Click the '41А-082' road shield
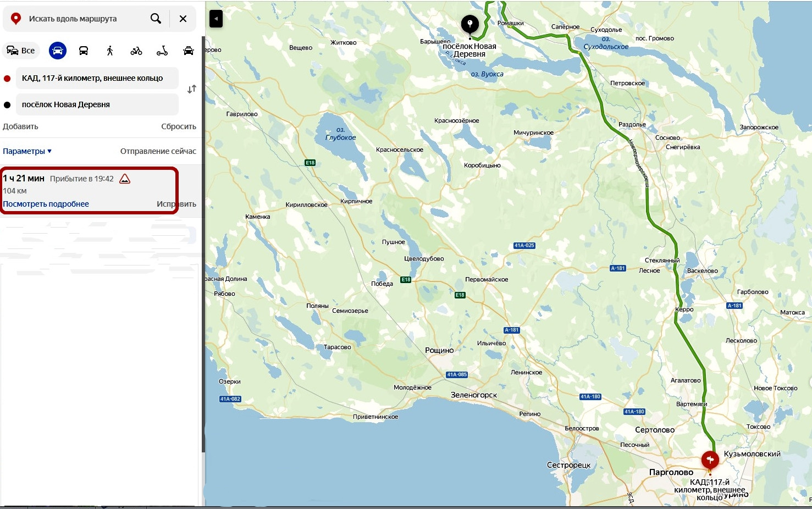 click(x=230, y=399)
